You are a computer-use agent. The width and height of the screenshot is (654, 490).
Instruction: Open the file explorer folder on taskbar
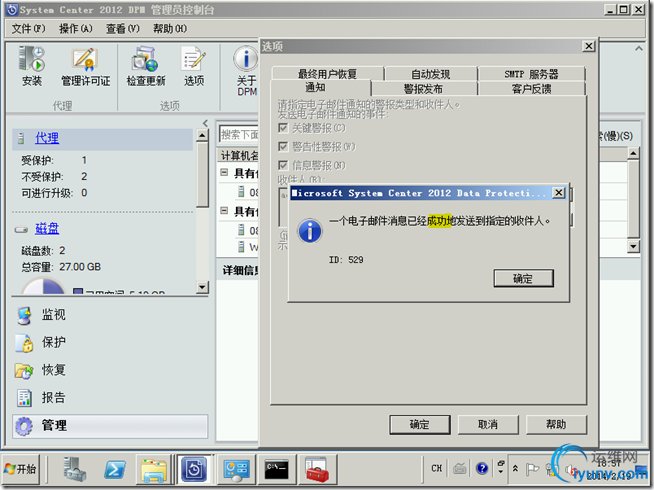pos(154,470)
